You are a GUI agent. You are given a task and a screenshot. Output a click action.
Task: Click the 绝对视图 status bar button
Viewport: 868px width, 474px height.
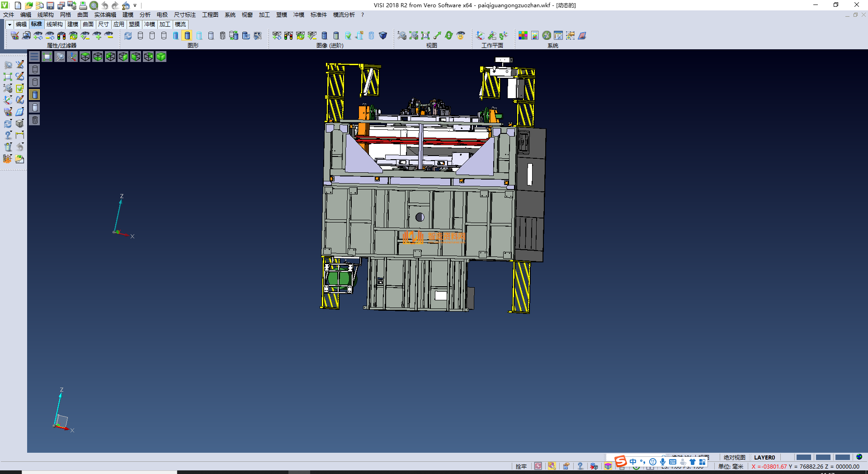click(x=734, y=457)
